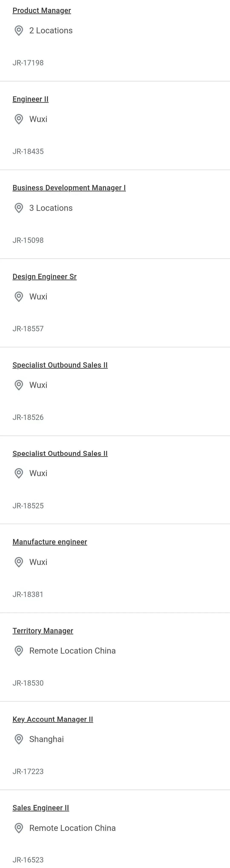Image resolution: width=230 pixels, height=868 pixels.
Task: Open the Manufacture engineer job listing
Action: click(50, 542)
